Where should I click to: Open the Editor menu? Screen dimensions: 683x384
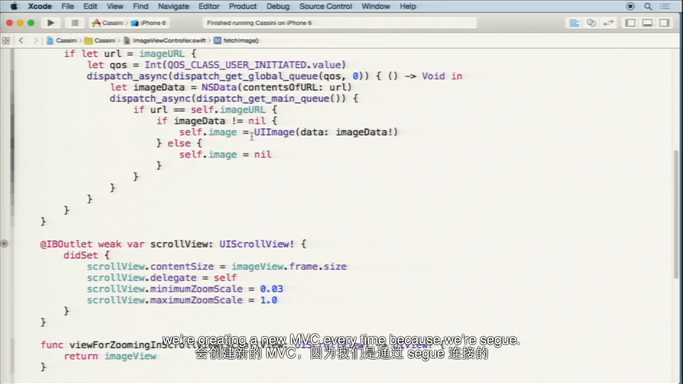209,6
